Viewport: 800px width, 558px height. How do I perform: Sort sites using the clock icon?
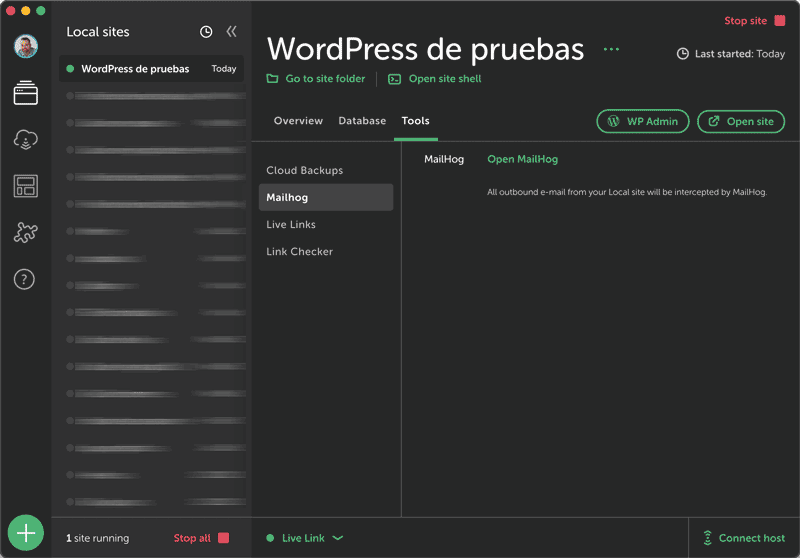[206, 32]
